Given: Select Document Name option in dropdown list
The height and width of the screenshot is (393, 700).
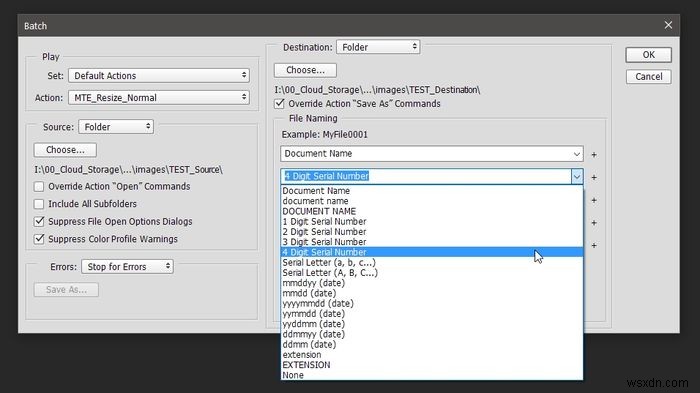Looking at the screenshot, I should point(432,191).
